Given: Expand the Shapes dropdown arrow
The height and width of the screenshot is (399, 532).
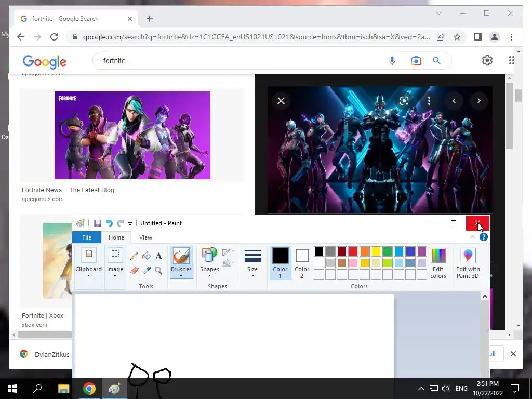Looking at the screenshot, I should [209, 276].
